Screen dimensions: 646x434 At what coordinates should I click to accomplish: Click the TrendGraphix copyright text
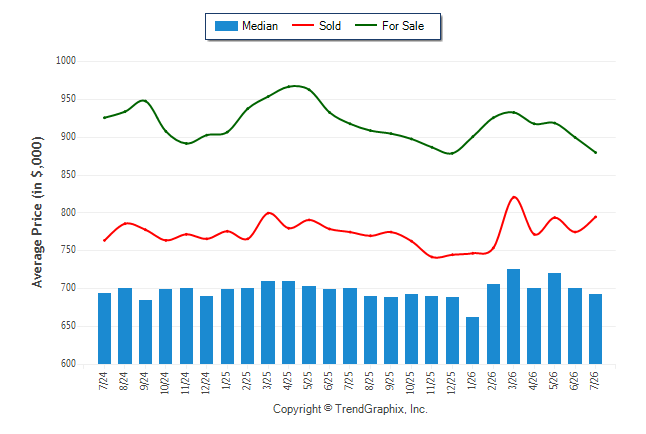point(350,409)
